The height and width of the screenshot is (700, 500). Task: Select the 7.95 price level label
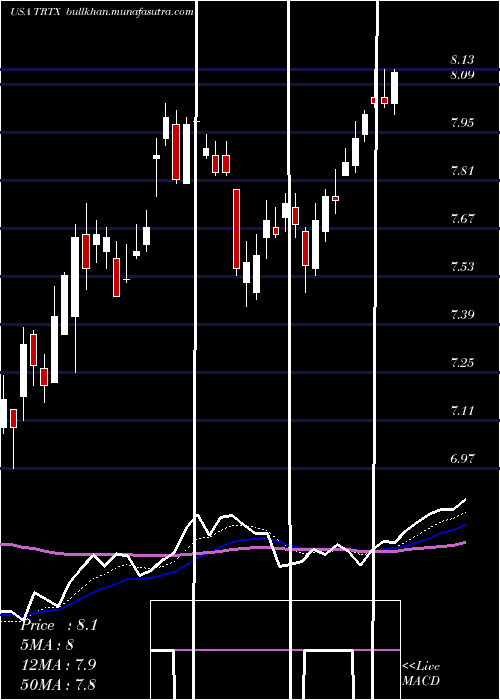pos(462,123)
